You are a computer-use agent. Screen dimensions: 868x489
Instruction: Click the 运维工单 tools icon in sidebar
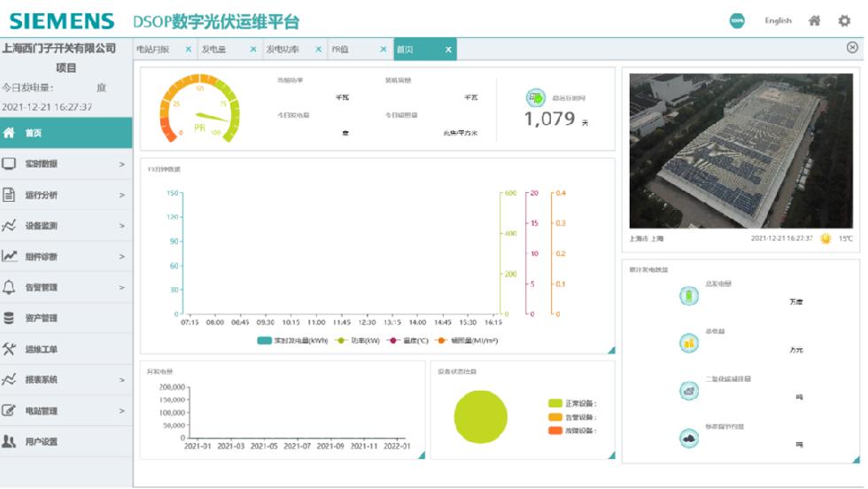[10, 349]
